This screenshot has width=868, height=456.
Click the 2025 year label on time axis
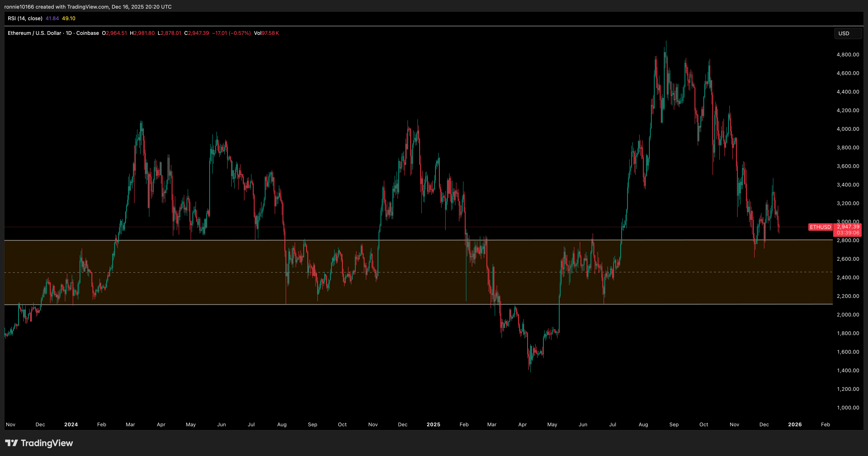(x=434, y=425)
